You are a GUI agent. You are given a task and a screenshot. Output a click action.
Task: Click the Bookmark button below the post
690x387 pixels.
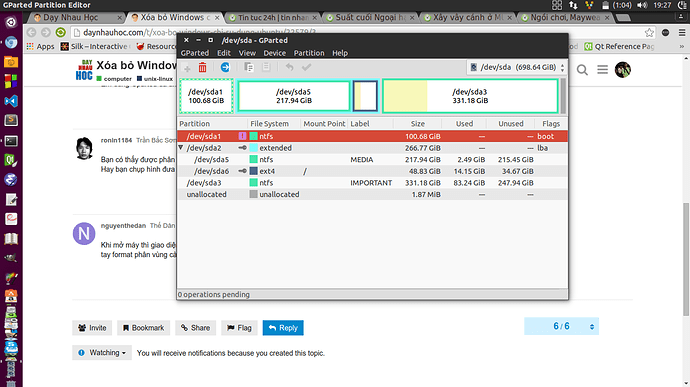(143, 328)
